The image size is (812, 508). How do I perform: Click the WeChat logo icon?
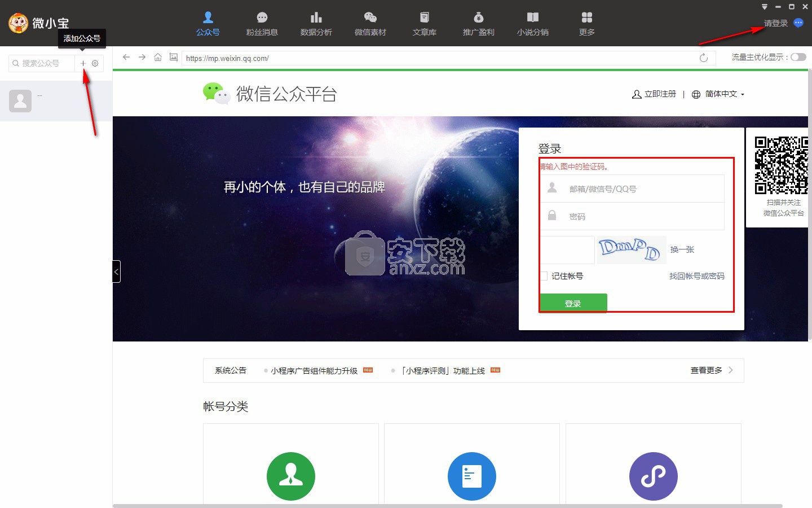pos(217,94)
